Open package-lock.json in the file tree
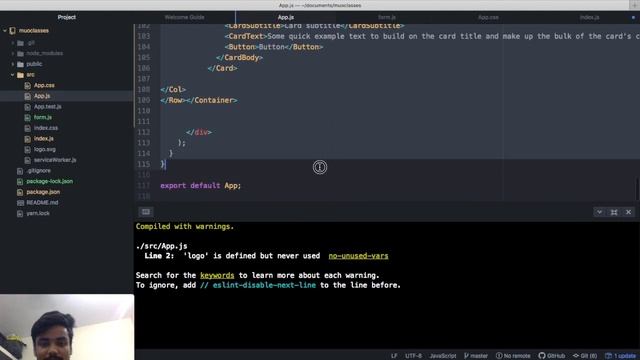 49,181
